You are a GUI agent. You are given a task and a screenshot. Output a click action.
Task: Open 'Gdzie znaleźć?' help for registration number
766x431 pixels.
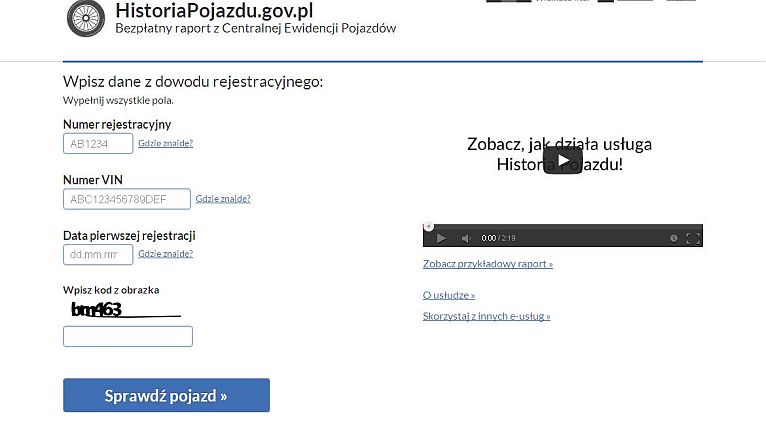point(165,143)
